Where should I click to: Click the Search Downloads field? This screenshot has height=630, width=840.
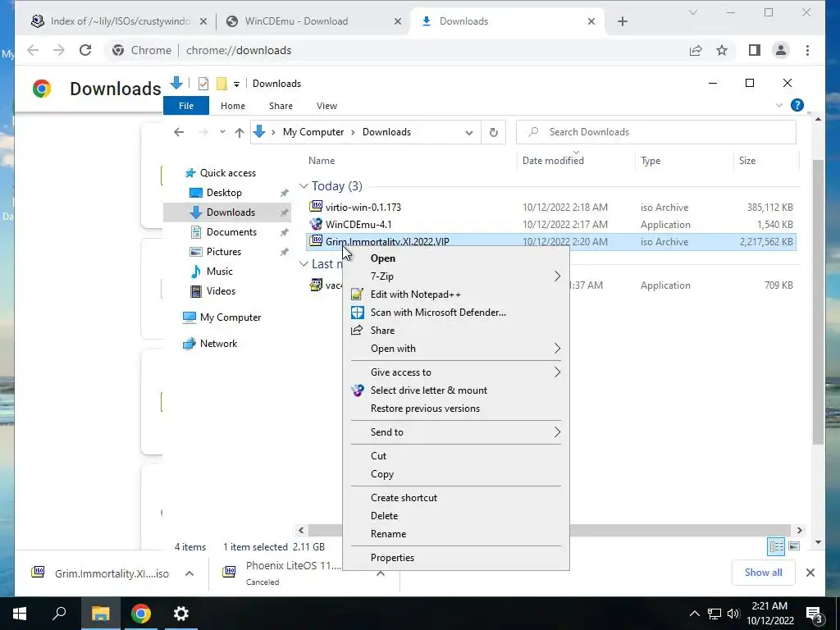tap(656, 132)
